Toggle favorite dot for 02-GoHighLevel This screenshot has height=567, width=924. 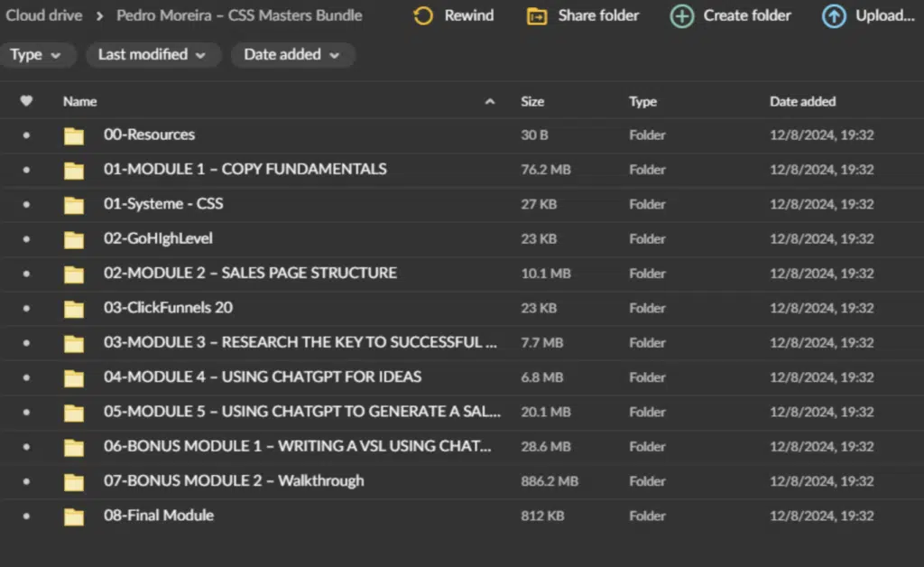coord(26,238)
